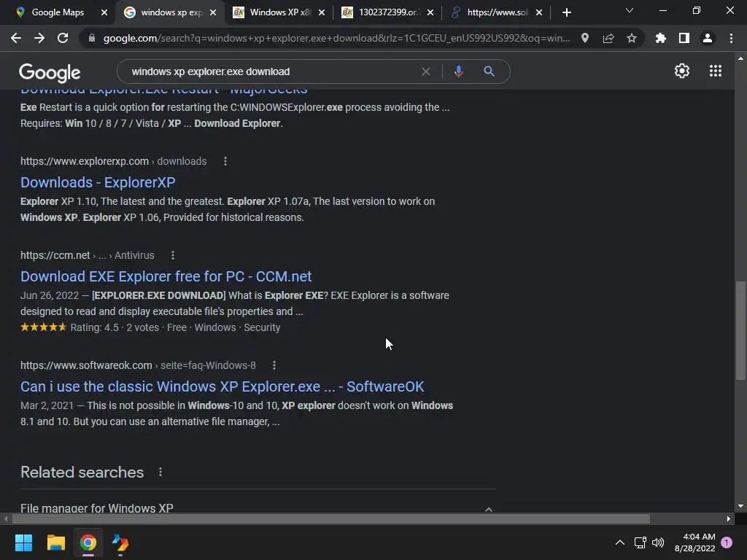Start voice search with the microphone
This screenshot has height=560, width=747.
coord(459,71)
